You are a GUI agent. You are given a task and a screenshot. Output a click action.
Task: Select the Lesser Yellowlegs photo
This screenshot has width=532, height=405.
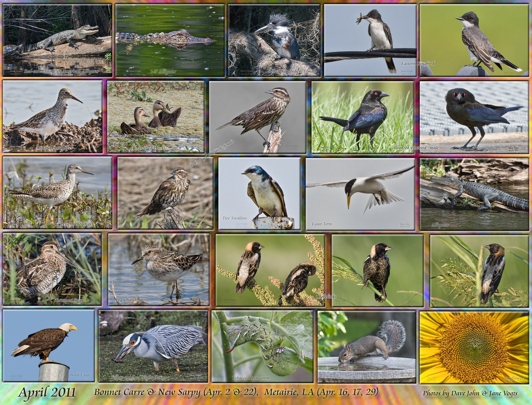(x=57, y=193)
